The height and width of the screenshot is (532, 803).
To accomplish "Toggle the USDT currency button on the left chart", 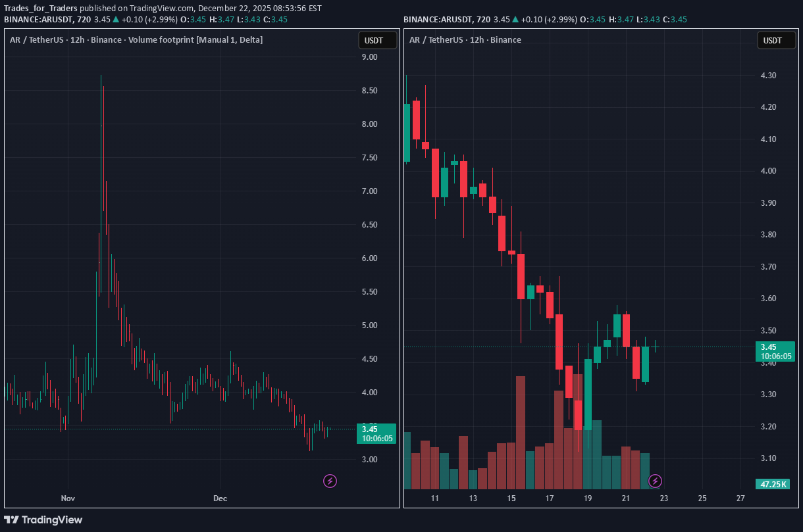I will tap(377, 39).
